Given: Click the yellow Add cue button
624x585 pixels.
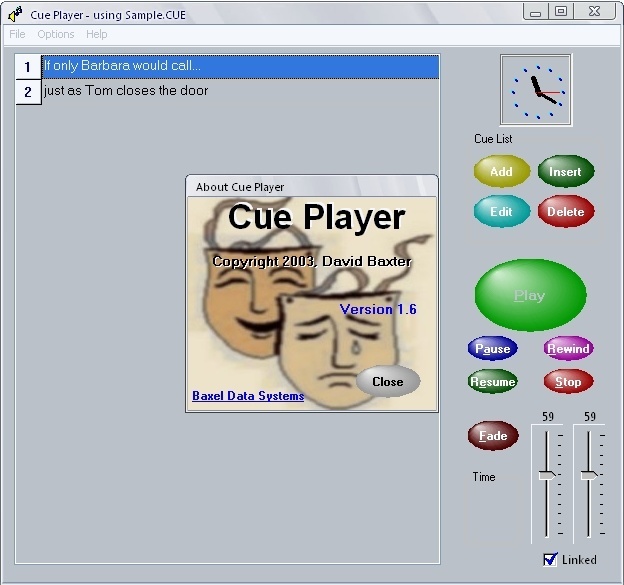Looking at the screenshot, I should coord(501,172).
